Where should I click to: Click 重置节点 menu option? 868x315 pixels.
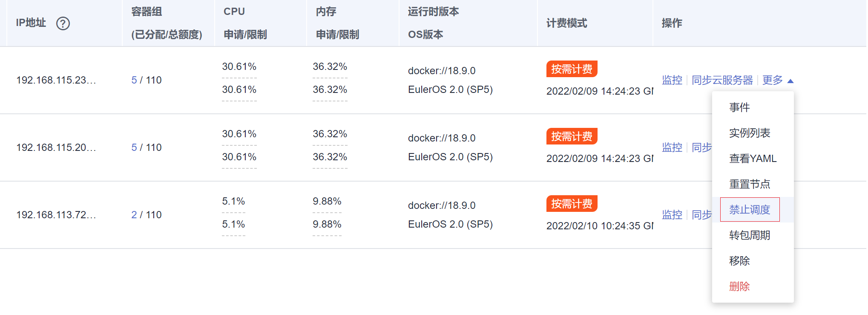[x=749, y=184]
